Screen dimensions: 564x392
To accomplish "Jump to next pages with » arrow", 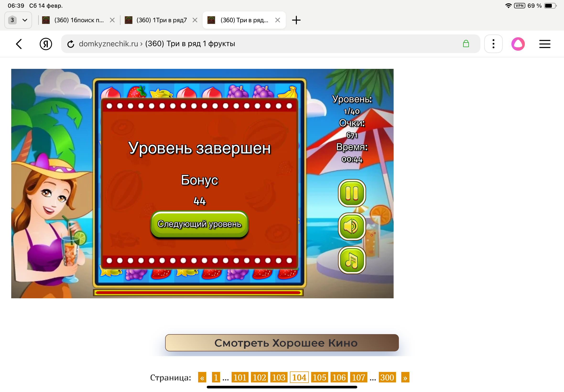I will coord(405,377).
